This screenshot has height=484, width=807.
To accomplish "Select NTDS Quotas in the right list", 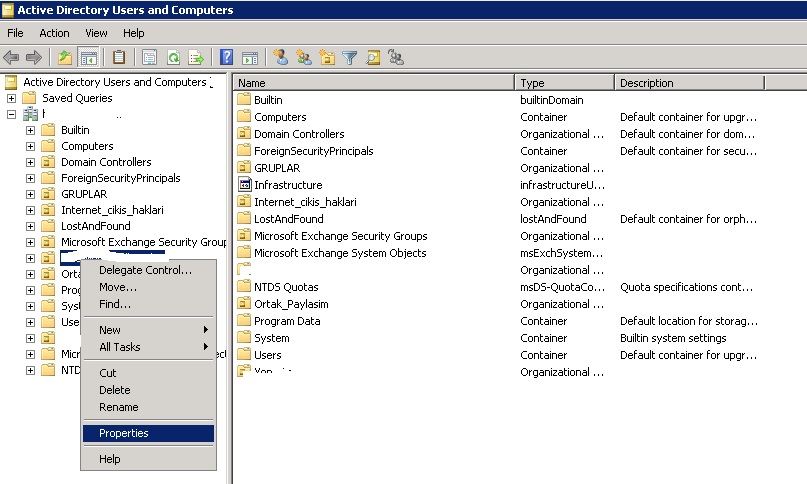I will pyautogui.click(x=286, y=287).
